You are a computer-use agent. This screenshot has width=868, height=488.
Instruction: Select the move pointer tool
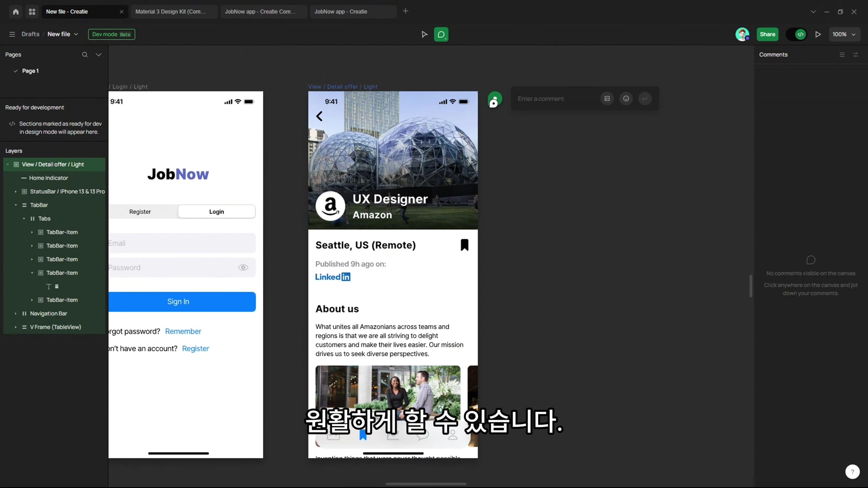pos(424,34)
